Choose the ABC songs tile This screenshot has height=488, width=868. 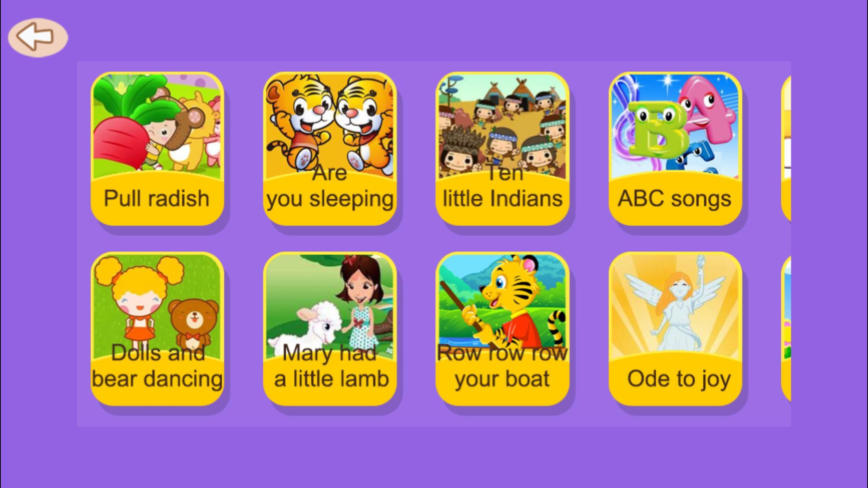pyautogui.click(x=675, y=149)
